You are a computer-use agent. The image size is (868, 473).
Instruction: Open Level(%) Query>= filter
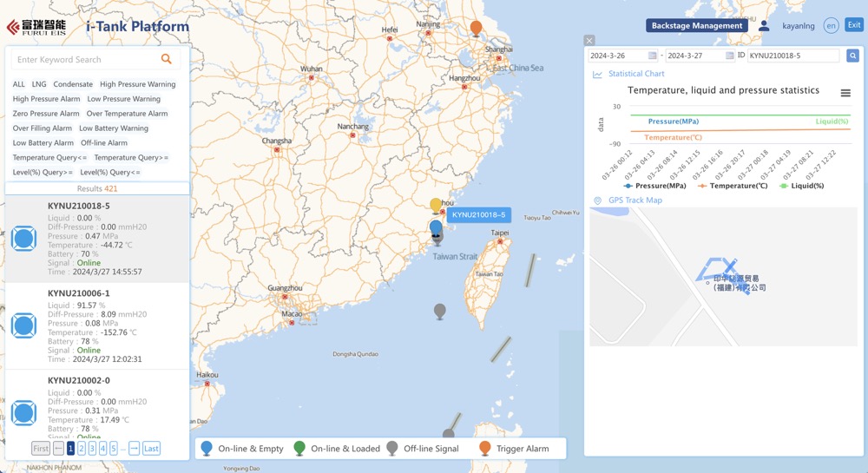(x=43, y=172)
